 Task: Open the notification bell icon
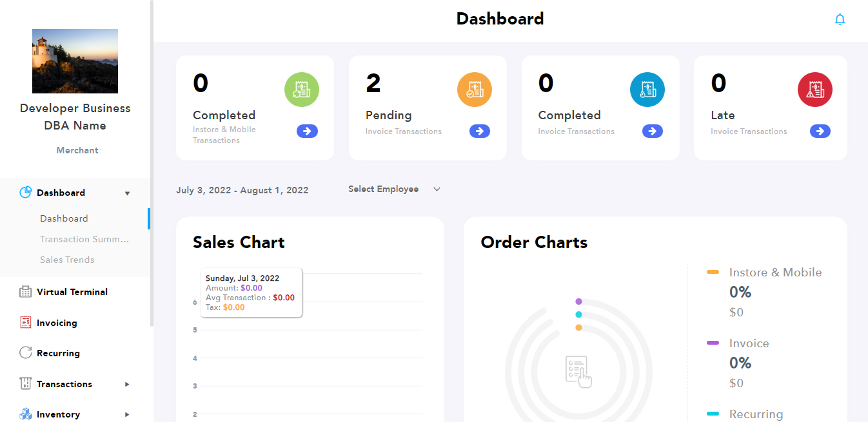(x=840, y=19)
